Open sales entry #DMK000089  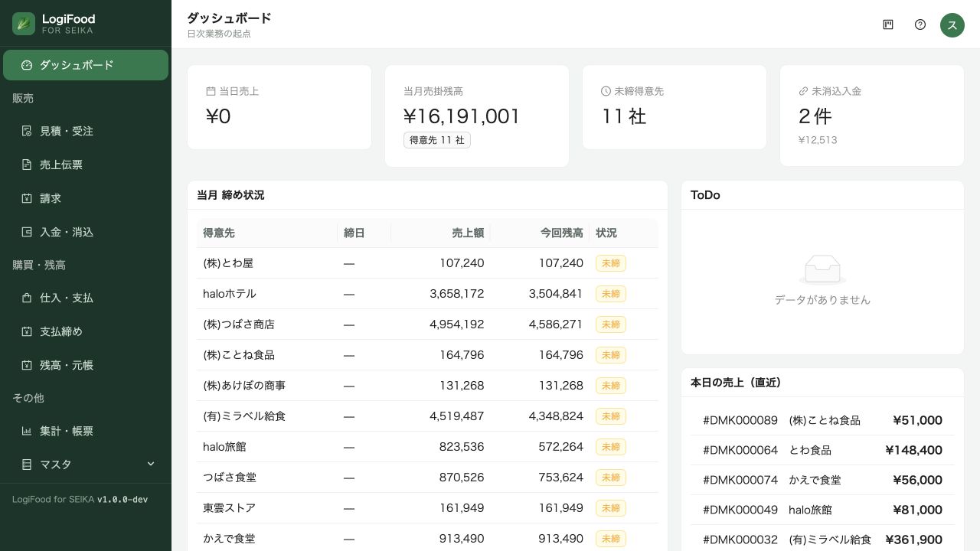[822, 420]
